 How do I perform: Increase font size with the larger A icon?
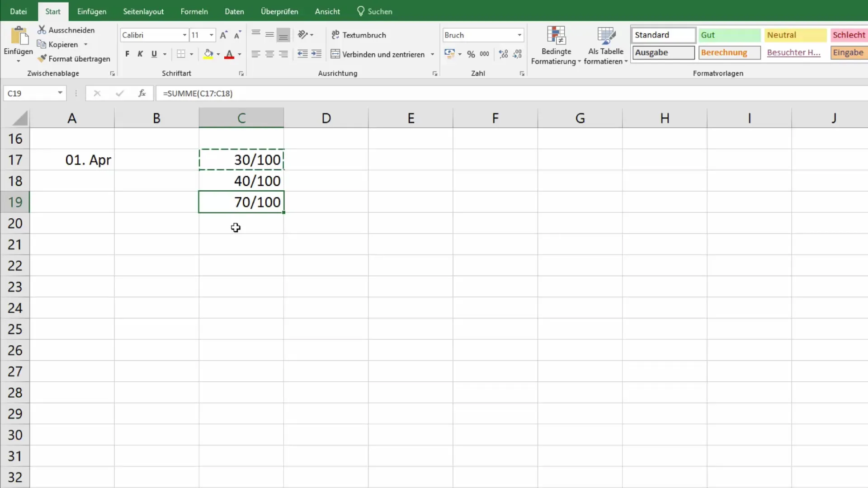[223, 35]
